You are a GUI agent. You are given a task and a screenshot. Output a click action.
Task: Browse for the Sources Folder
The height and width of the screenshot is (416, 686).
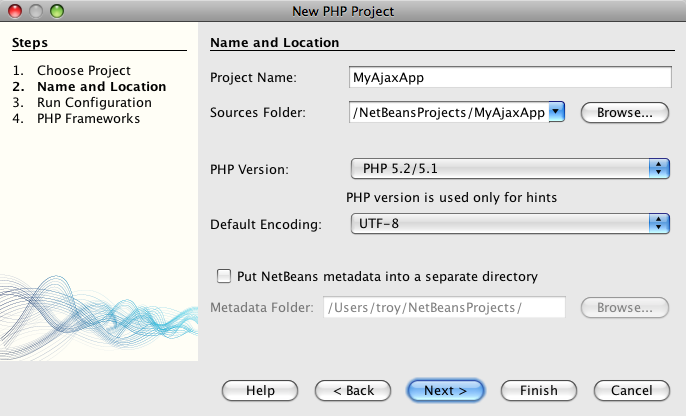(624, 112)
